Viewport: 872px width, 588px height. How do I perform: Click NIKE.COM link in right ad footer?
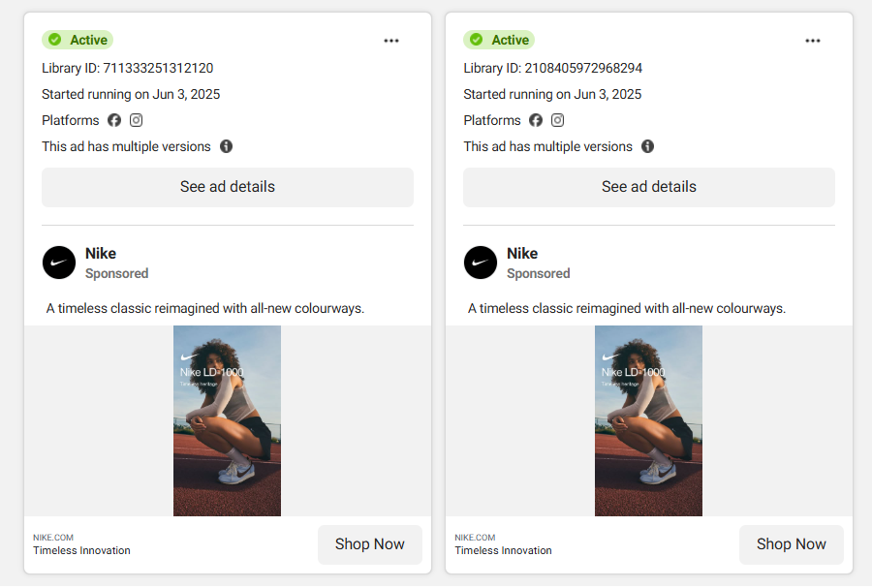point(475,538)
